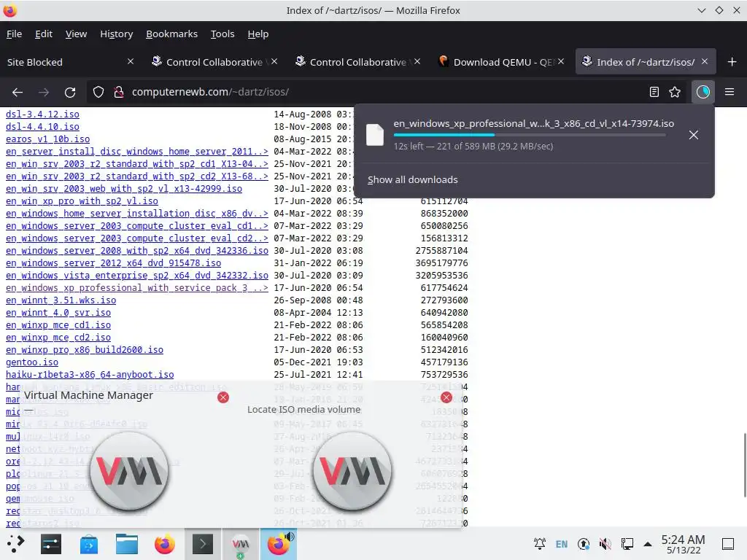Switch to Virtual Machine Manager taskbar entry
Viewport: 747px width, 560px height.
point(241,544)
